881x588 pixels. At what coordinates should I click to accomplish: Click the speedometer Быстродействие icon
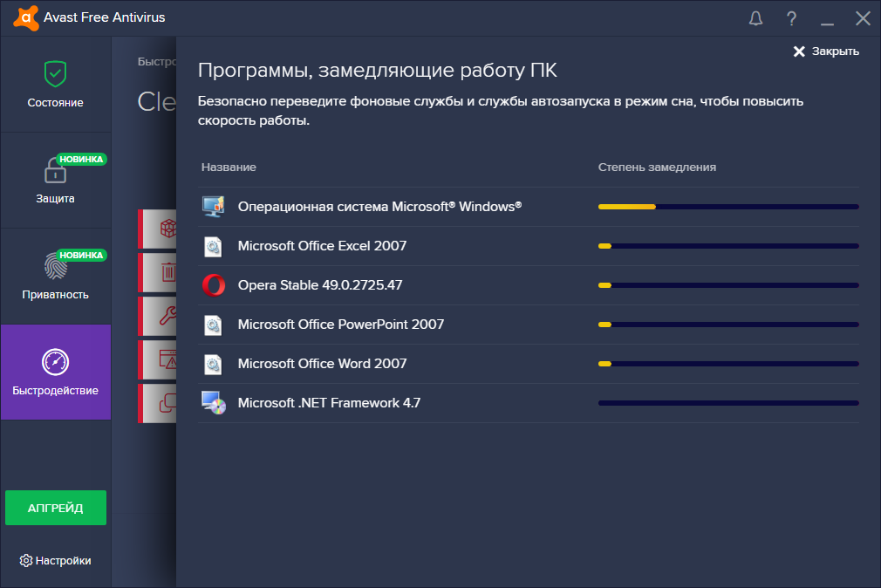[x=55, y=362]
